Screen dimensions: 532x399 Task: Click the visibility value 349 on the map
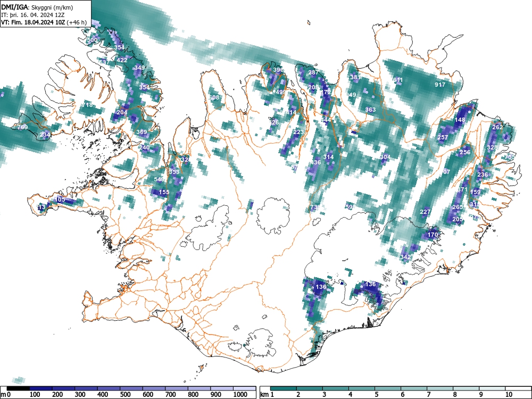[139, 68]
